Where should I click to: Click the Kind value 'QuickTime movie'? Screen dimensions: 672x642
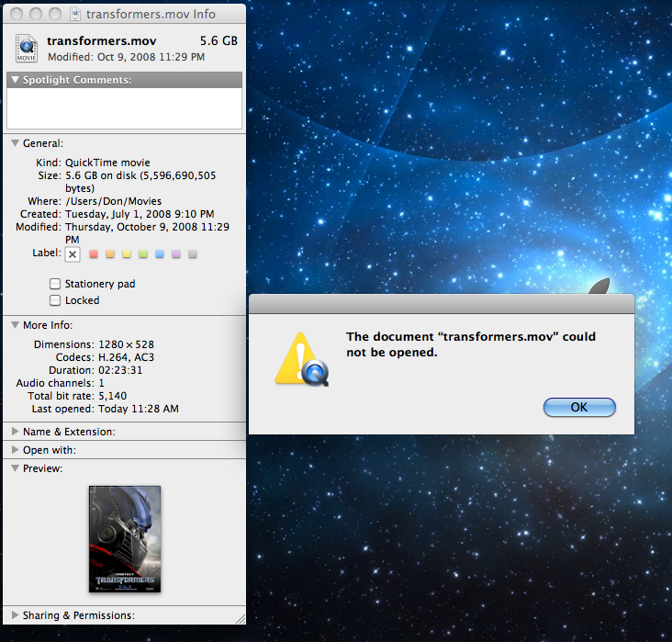click(x=107, y=163)
